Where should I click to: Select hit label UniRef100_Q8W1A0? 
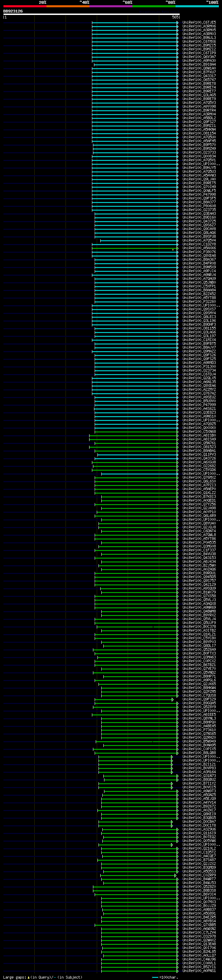pyautogui.click(x=199, y=68)
